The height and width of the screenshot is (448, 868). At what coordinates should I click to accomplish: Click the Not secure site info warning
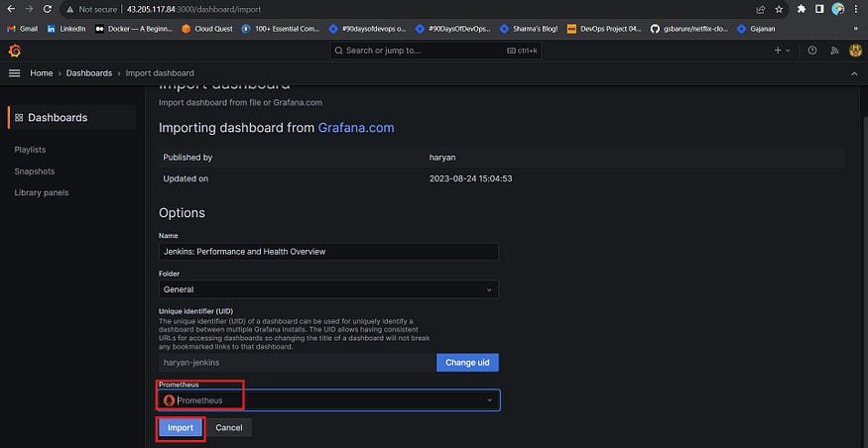pos(91,9)
